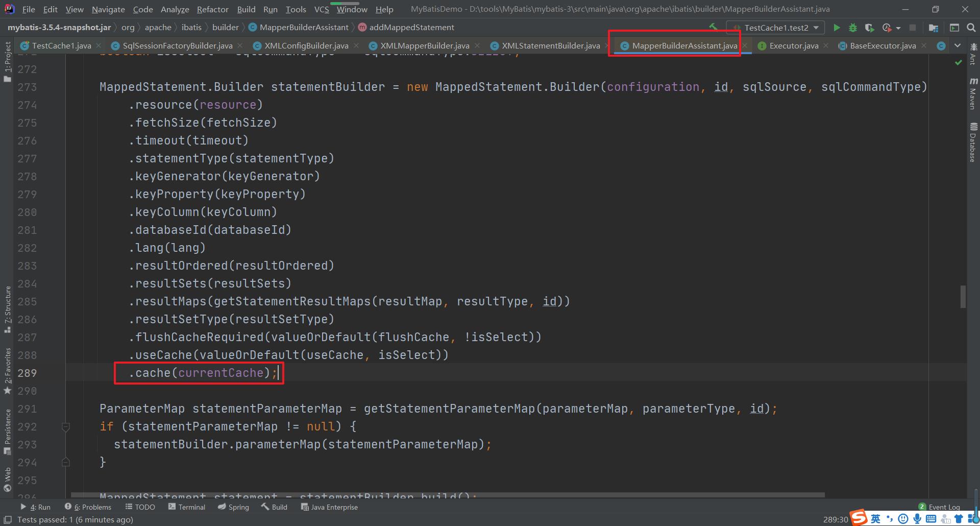
Task: Open the Sogou emoji smiley icon
Action: click(903, 519)
